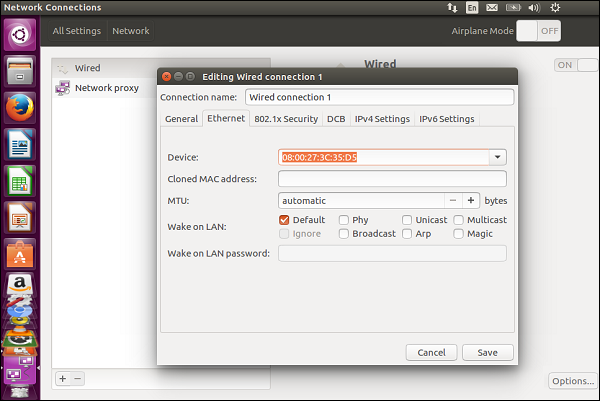Screen dimensions: 600x401
Task: Enable the Magic Wake on LAN option
Action: tap(459, 234)
